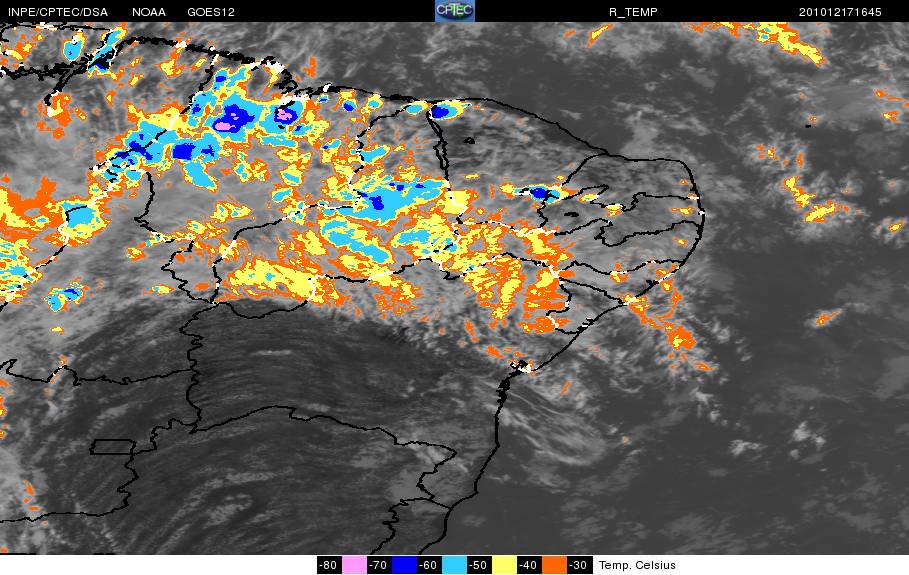
Task: Click the -60 legend value
Action: click(429, 565)
